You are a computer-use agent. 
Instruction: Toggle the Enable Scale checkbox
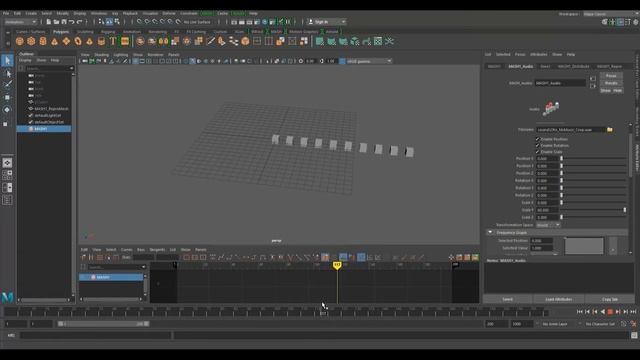tap(538, 151)
